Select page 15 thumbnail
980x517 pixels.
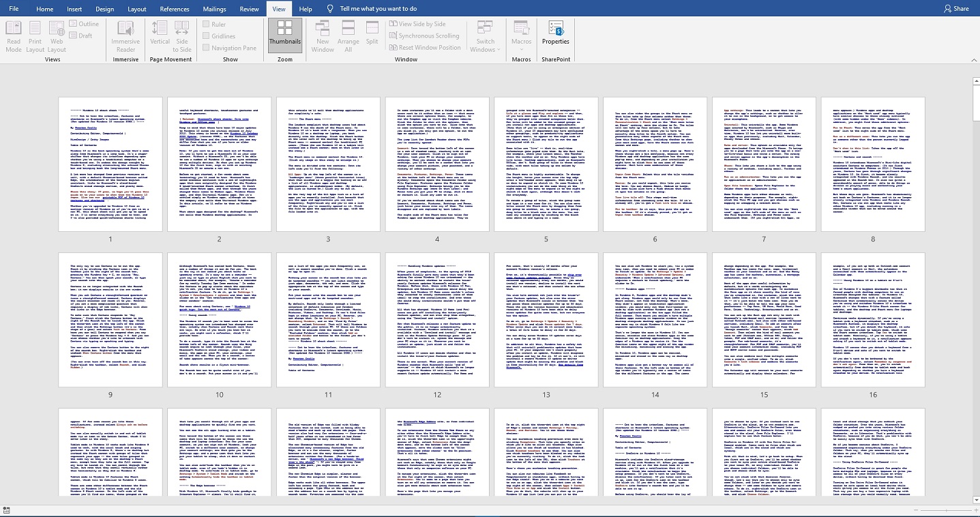764,319
